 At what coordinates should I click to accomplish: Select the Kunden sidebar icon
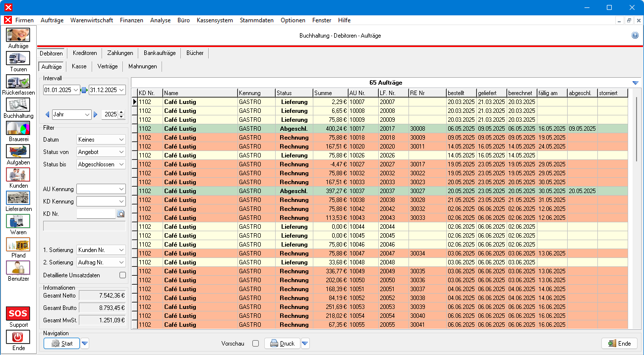pyautogui.click(x=18, y=175)
